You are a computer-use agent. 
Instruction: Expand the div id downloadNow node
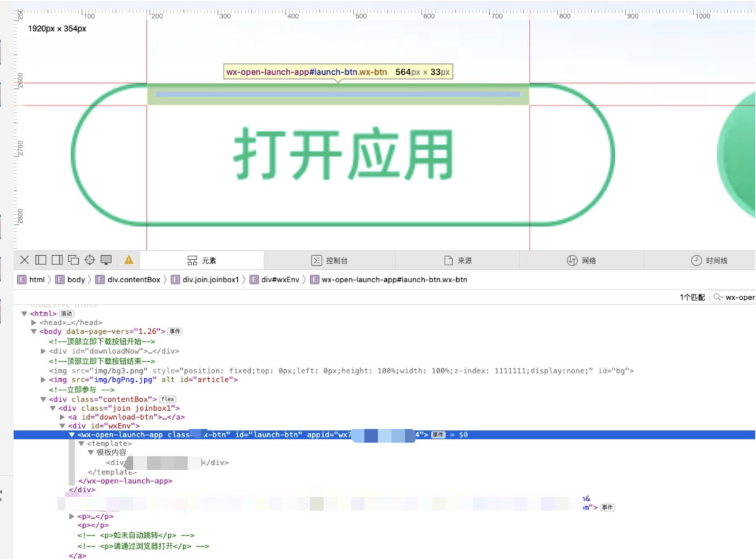44,351
